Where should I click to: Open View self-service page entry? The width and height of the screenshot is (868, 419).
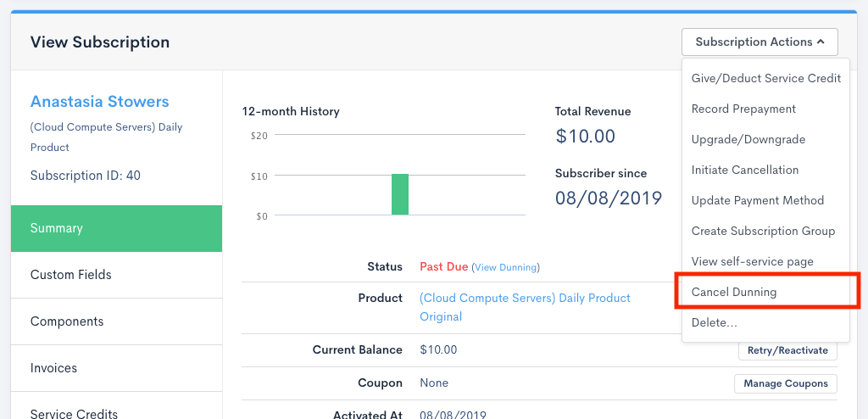[752, 261]
